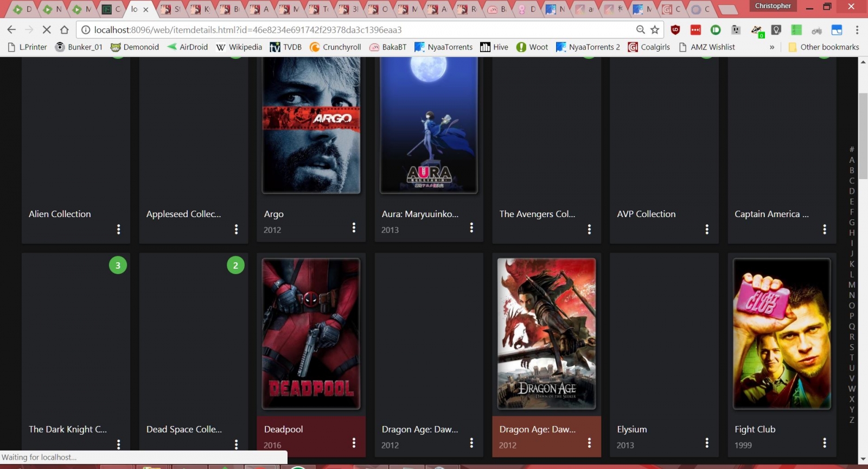This screenshot has width=868, height=469.
Task: Click the Dead Space item count badge
Action: tap(235, 265)
